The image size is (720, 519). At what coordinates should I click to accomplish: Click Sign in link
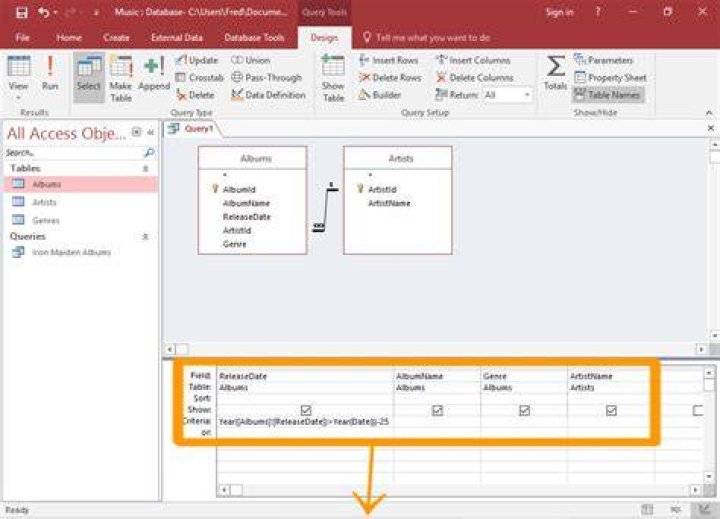tap(559, 12)
